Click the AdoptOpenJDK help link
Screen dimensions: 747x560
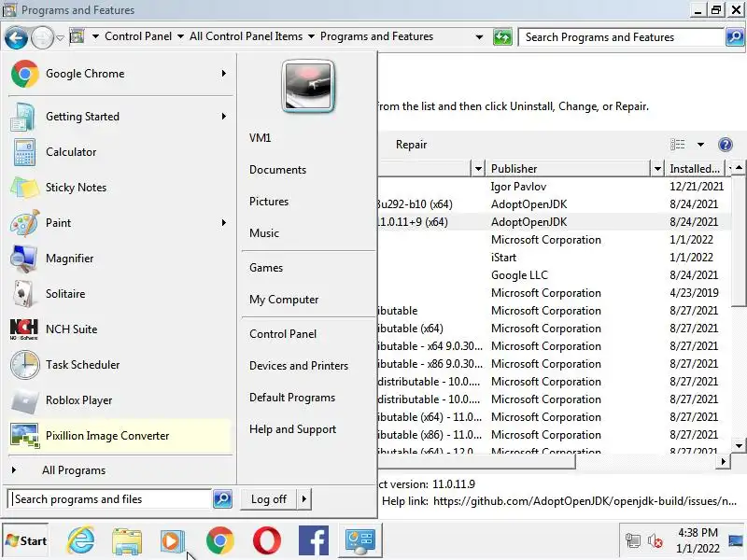[585, 501]
